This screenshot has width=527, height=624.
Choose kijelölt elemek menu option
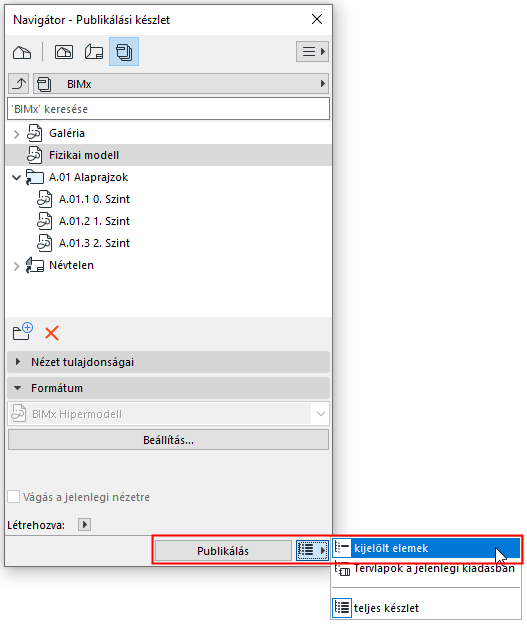pos(426,548)
